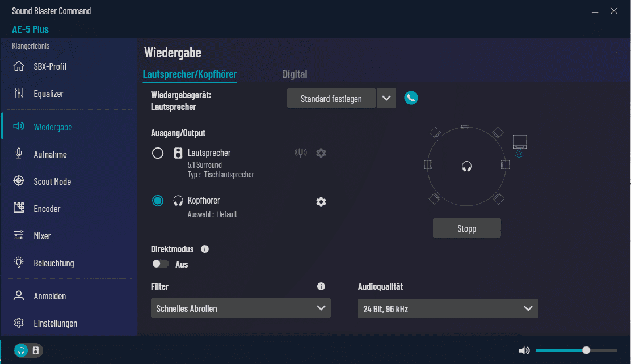Click the master volume slider track
This screenshot has height=364, width=631.
click(577, 350)
